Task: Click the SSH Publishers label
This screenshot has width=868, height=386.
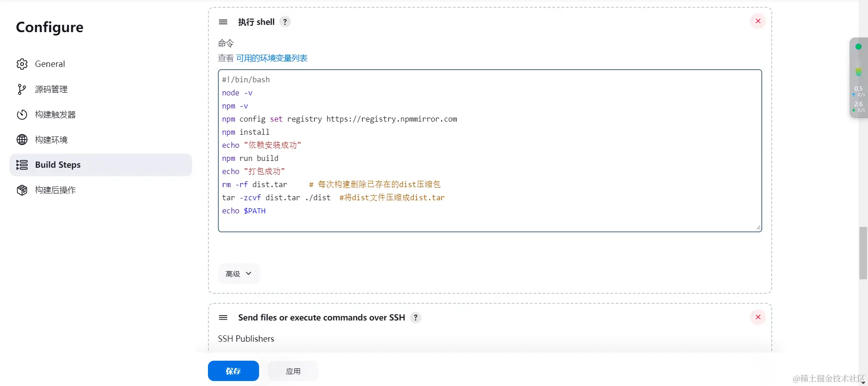Action: [x=246, y=339]
